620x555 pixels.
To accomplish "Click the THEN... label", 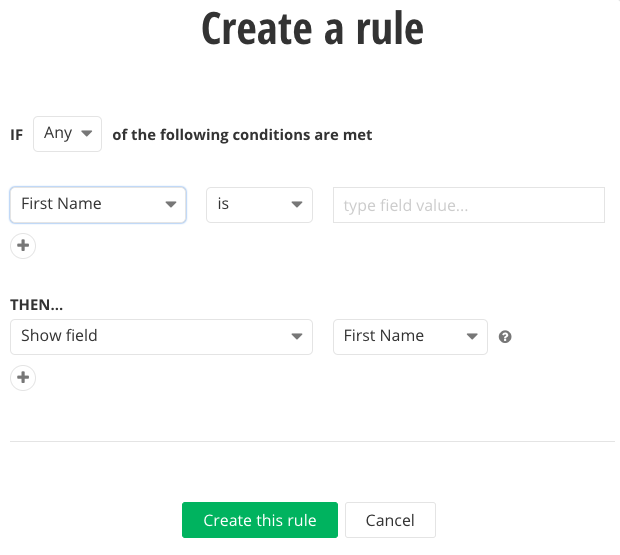I will pos(36,305).
